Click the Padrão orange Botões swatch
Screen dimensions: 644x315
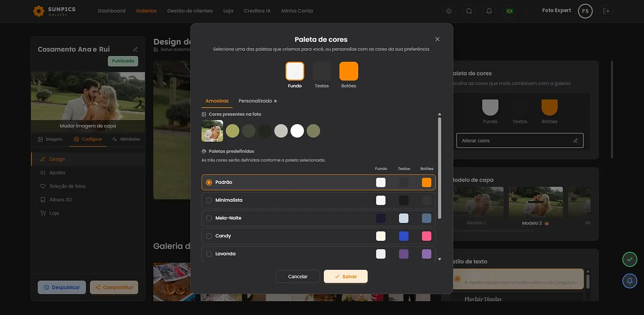[426, 182]
